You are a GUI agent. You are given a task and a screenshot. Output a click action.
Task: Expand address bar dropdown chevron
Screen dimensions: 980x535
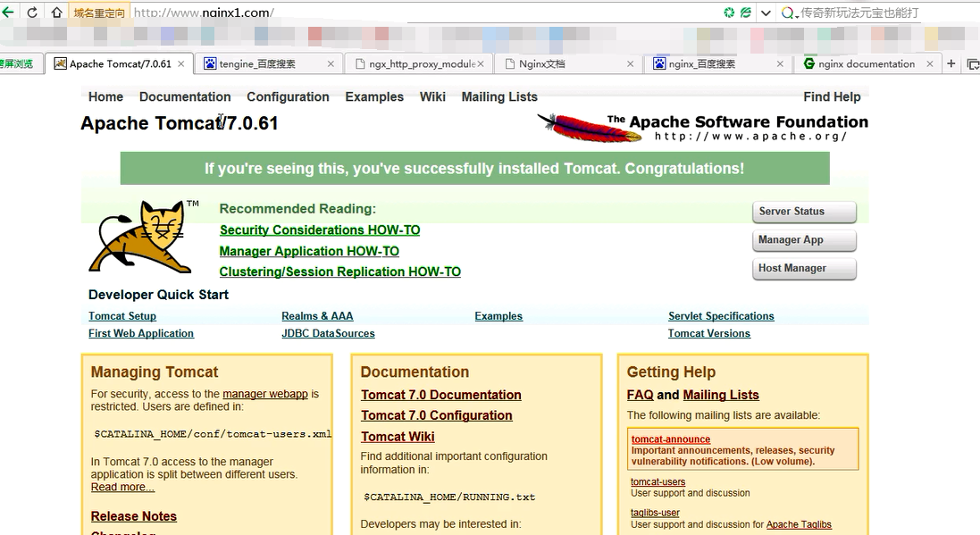tap(766, 13)
